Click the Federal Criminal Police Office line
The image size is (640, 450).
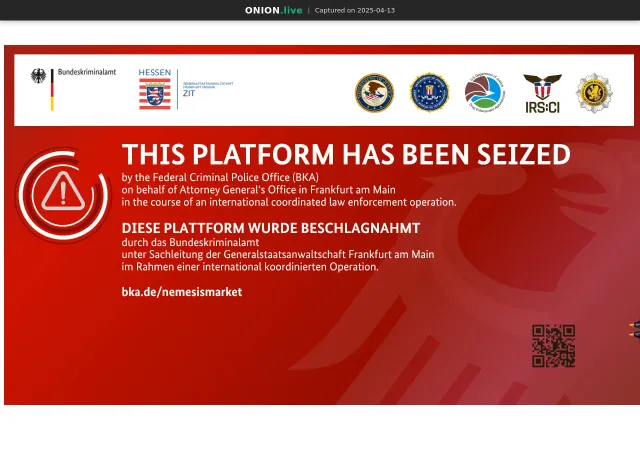[220, 177]
